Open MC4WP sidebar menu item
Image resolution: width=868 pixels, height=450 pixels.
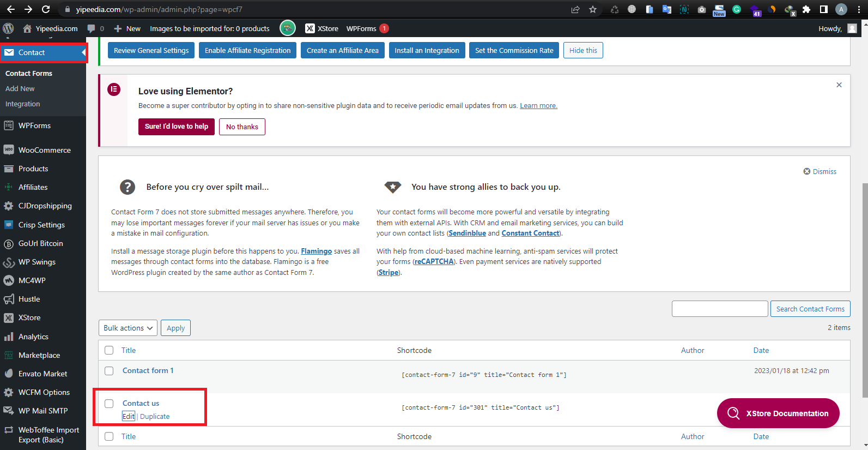coord(32,280)
